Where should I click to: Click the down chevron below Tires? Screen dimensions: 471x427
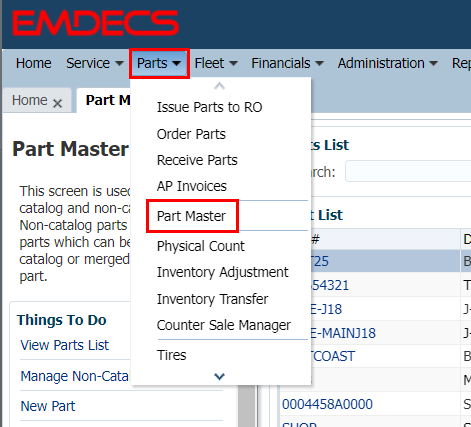coord(219,377)
